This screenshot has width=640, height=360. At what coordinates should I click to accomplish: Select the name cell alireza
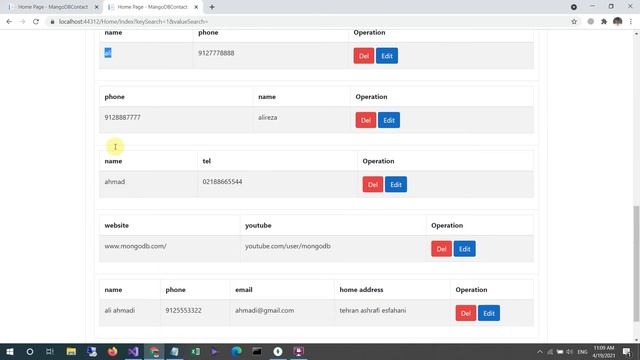[x=268, y=117]
